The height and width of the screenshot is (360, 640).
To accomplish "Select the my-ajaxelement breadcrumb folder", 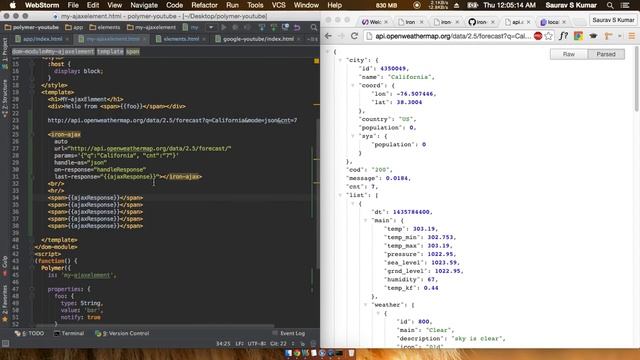I will tap(151, 27).
